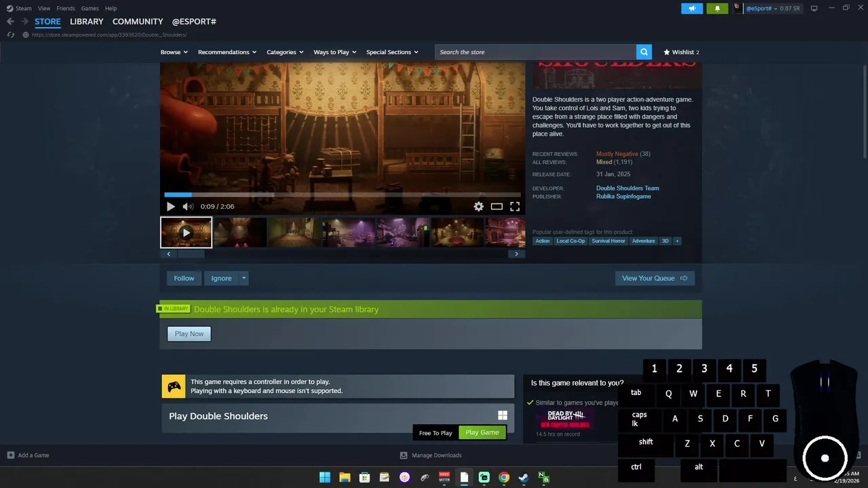The width and height of the screenshot is (868, 488).
Task: Go back with the navigation back arrow
Action: (10, 22)
